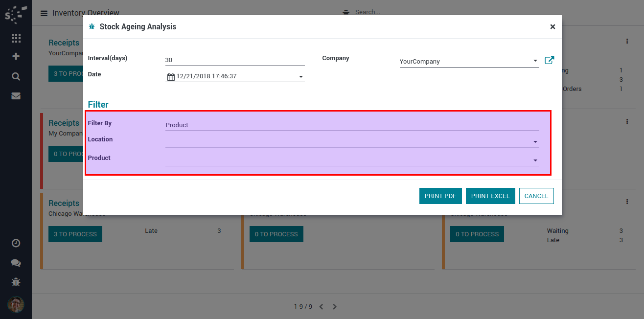Go to next page of records

(x=335, y=307)
